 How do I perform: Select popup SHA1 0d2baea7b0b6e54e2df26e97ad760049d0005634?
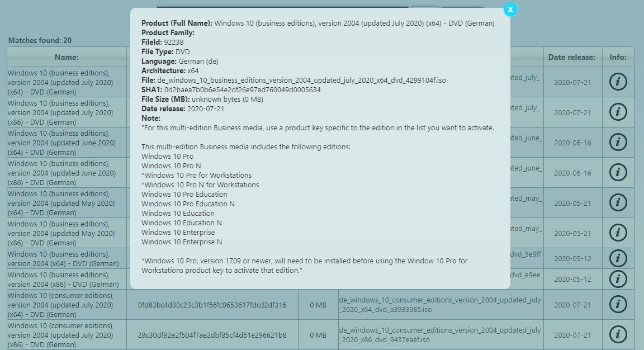coord(242,89)
